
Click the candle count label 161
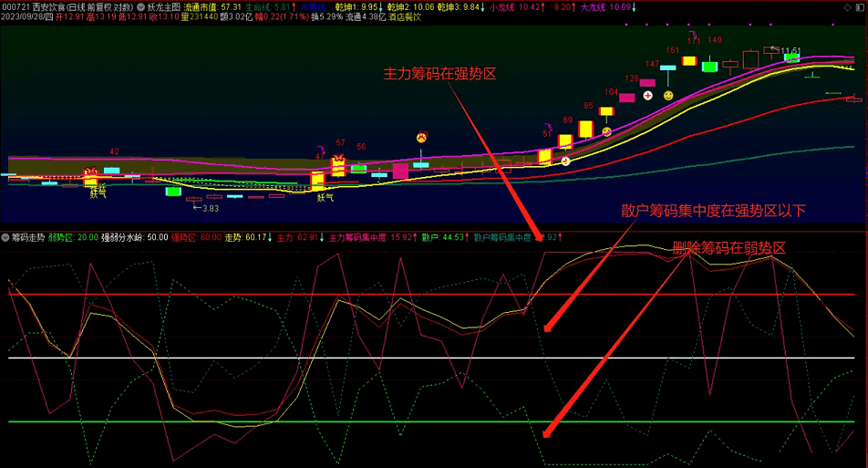[x=673, y=50]
